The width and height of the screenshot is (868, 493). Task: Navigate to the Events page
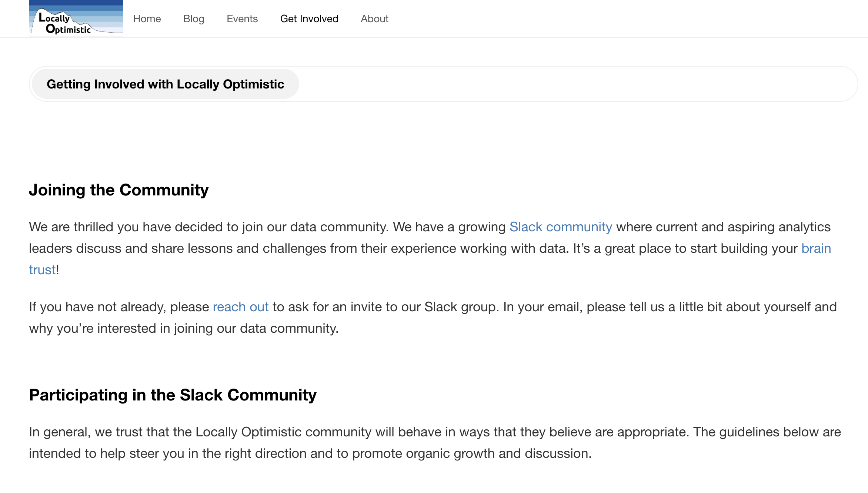(x=242, y=19)
